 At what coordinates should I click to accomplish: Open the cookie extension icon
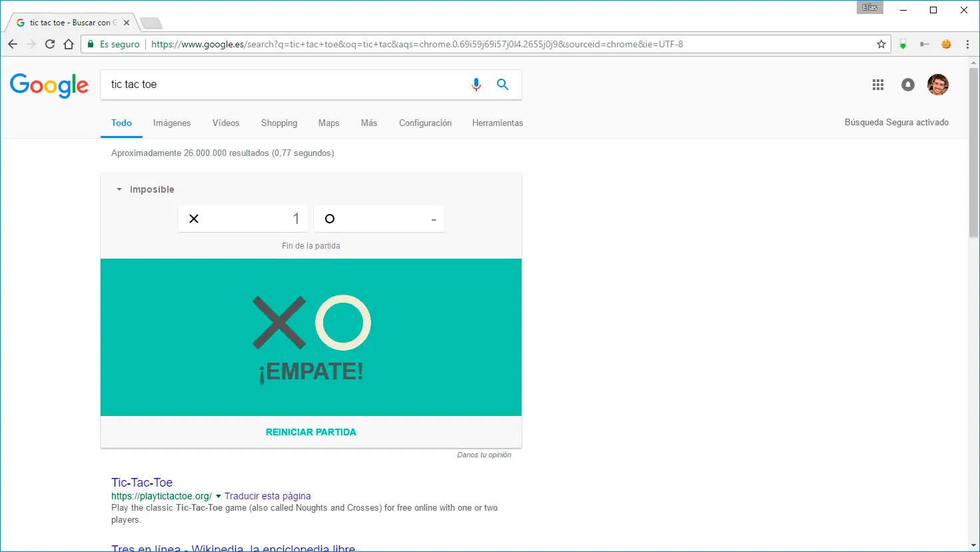(x=946, y=44)
